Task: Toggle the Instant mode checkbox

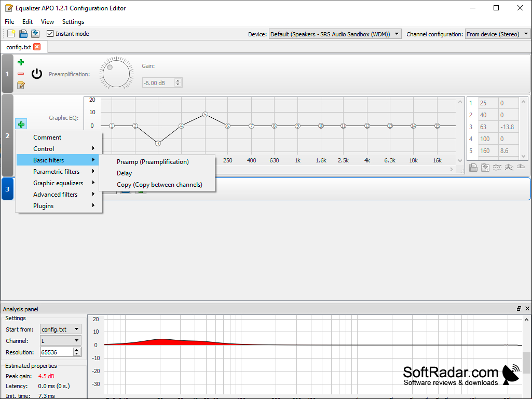Action: point(50,34)
